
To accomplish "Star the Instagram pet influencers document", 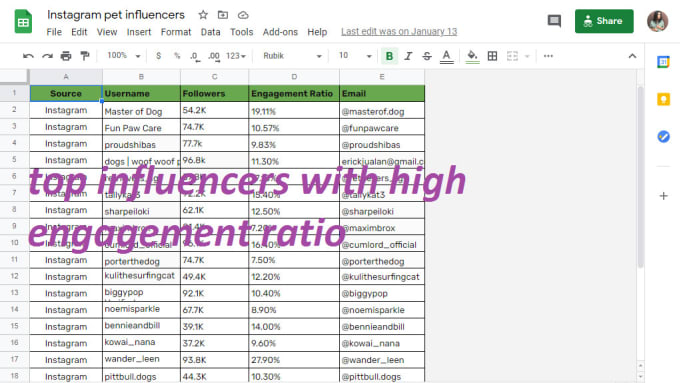I will tap(203, 15).
